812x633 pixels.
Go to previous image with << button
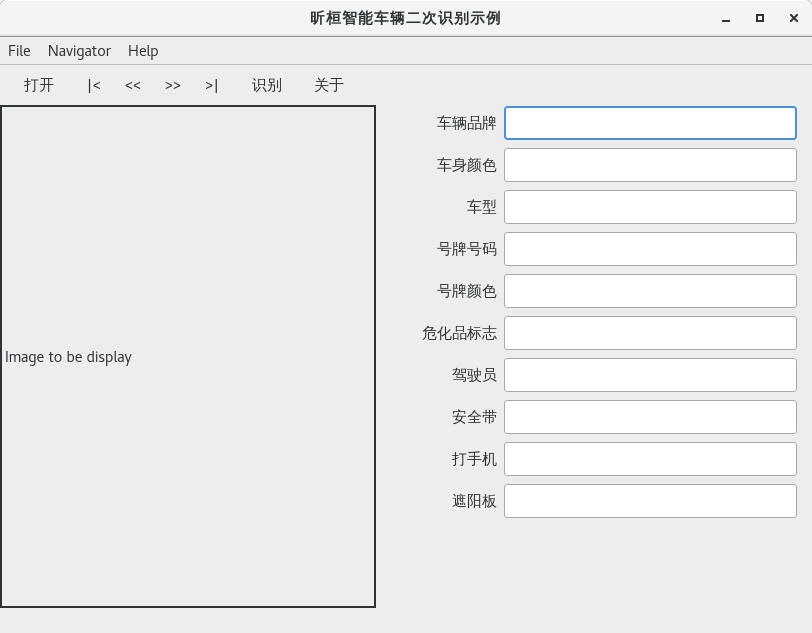click(133, 85)
